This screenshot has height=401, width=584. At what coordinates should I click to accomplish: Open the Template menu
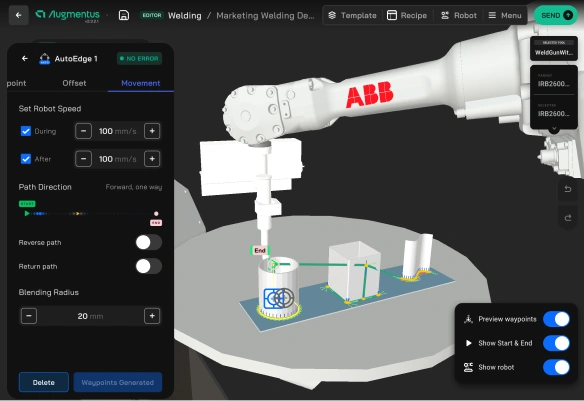click(x=352, y=15)
